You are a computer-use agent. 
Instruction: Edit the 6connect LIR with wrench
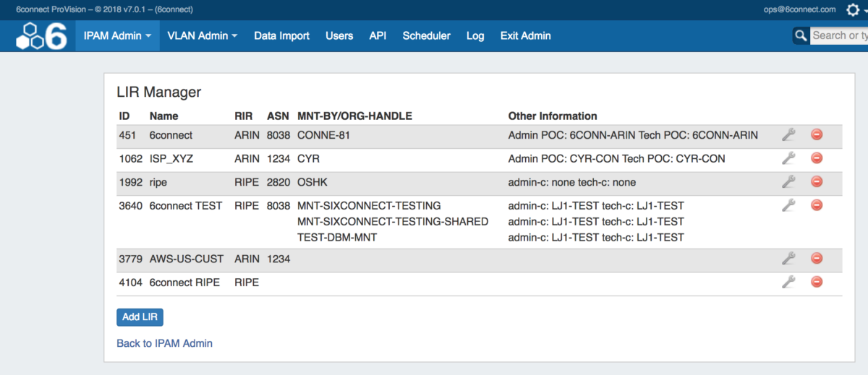tap(788, 134)
